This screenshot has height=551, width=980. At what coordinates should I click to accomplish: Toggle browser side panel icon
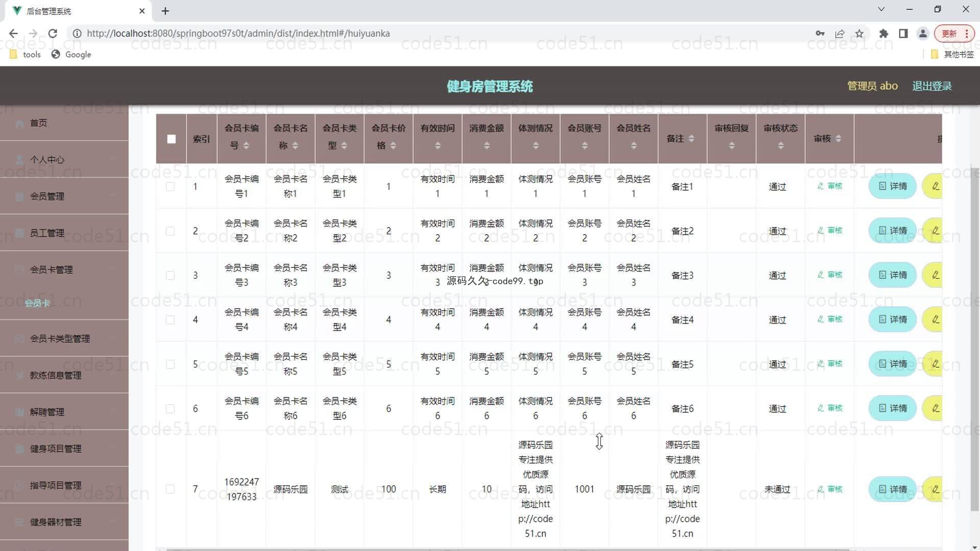903,34
